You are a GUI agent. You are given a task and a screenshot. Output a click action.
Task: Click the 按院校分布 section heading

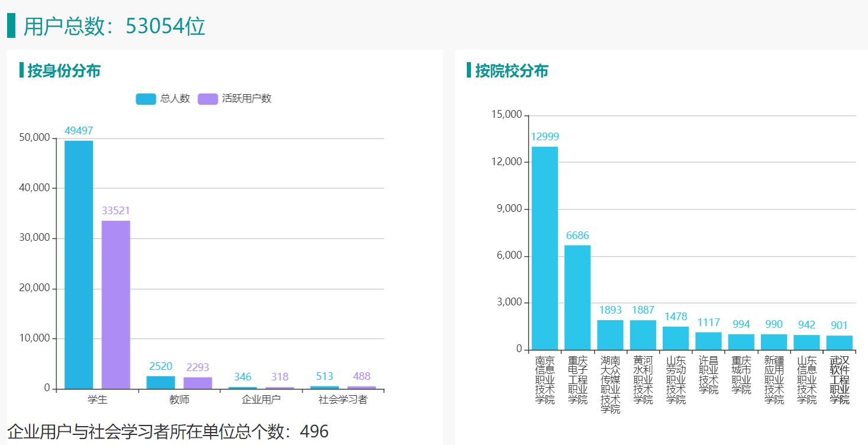click(x=512, y=71)
